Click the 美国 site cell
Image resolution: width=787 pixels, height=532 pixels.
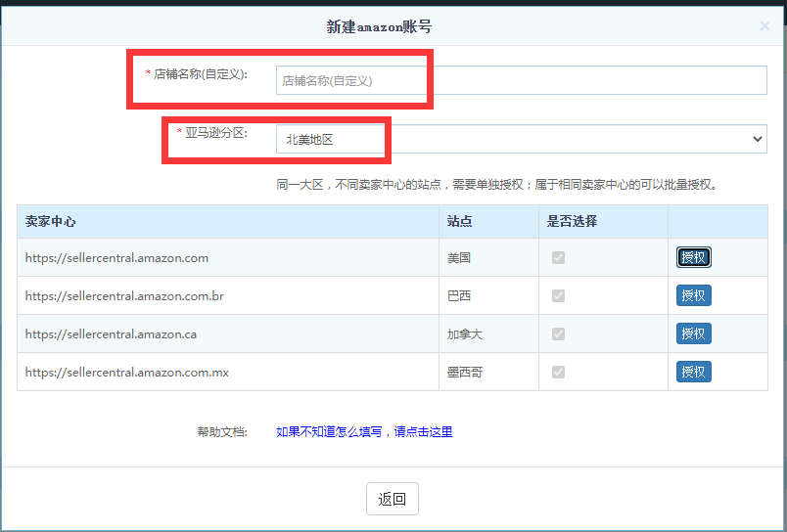click(x=488, y=258)
